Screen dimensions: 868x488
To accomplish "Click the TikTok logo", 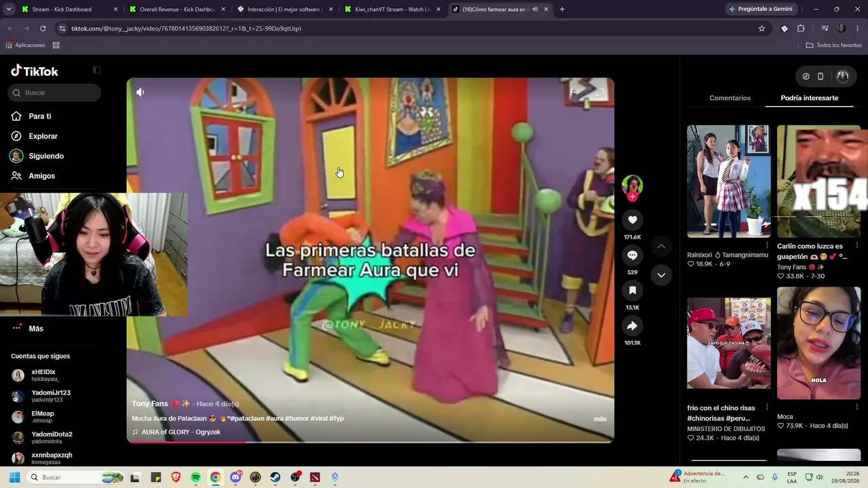I will (35, 71).
